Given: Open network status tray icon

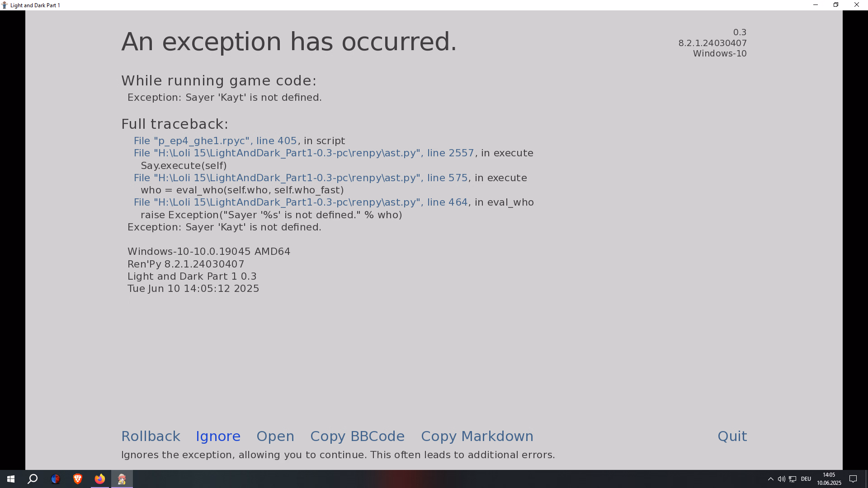Looking at the screenshot, I should click(793, 479).
